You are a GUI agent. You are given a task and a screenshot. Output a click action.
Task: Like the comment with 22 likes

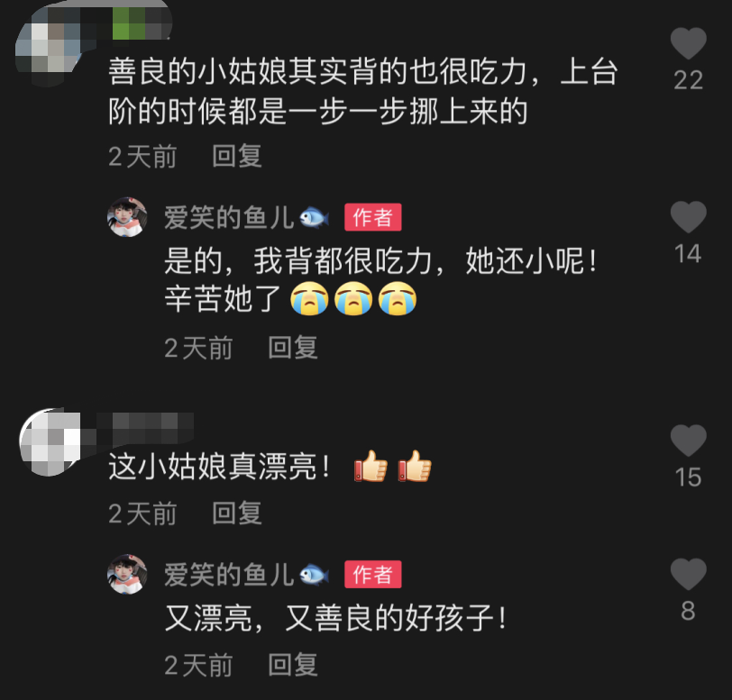tap(688, 43)
